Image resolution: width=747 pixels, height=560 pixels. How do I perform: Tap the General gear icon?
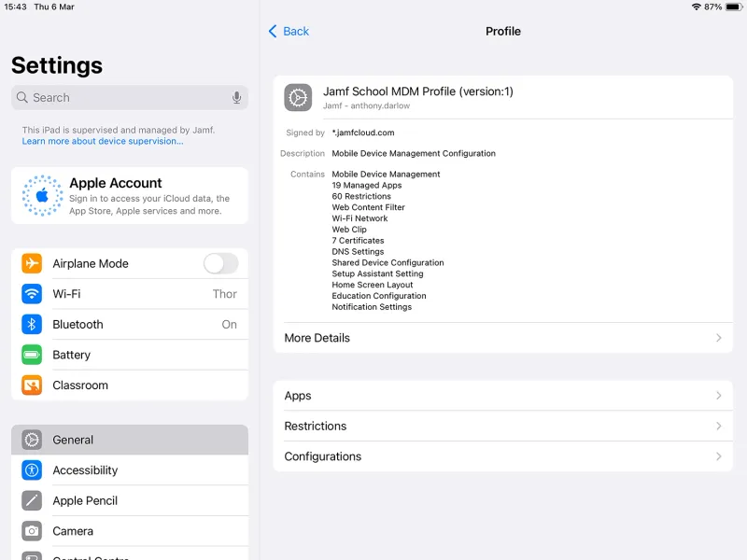point(32,440)
